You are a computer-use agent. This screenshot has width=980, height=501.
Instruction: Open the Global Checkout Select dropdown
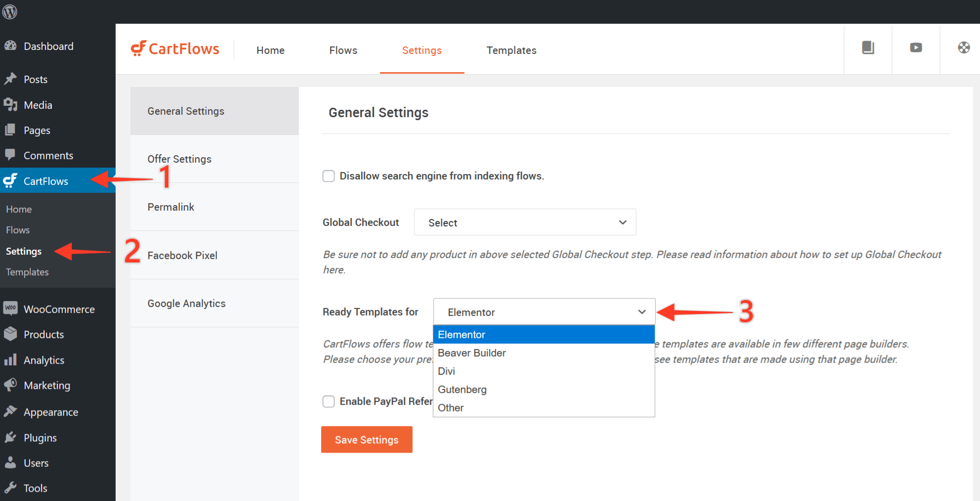[x=525, y=223]
